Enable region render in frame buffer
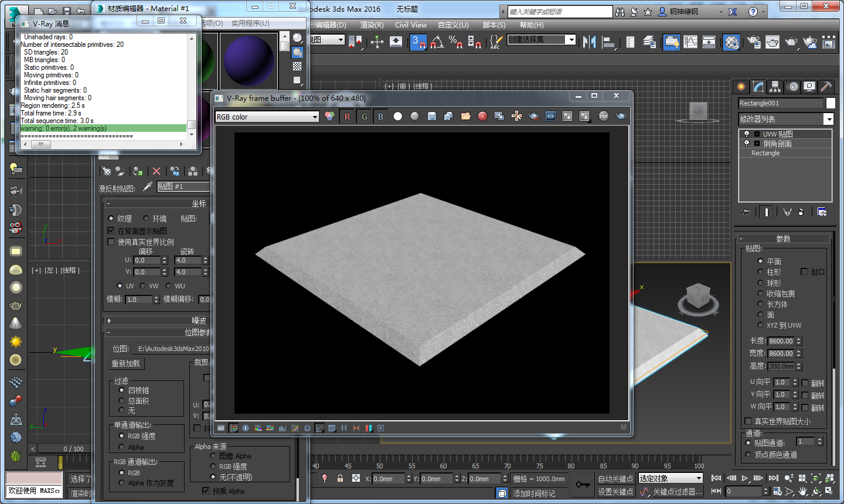Screen dimensions: 844x504 pyautogui.click(x=533, y=117)
